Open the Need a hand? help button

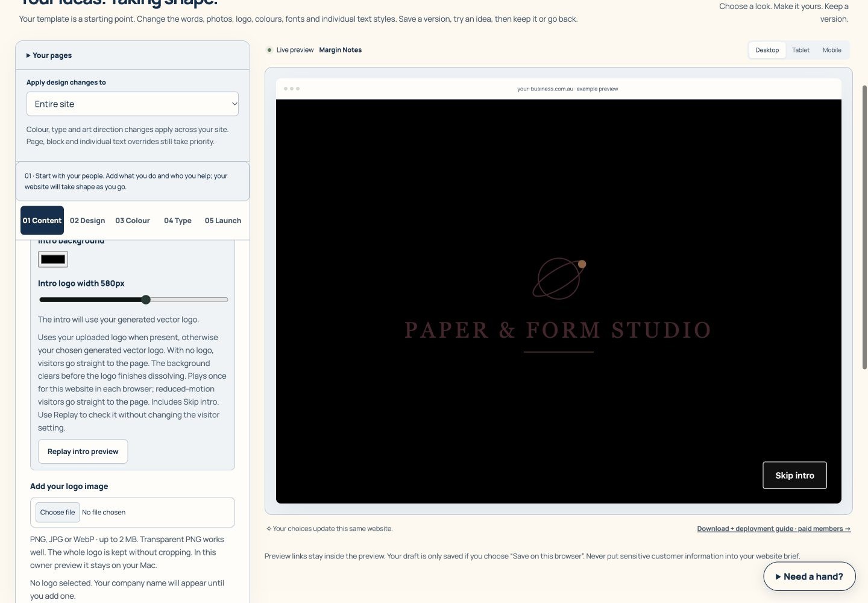click(x=810, y=576)
